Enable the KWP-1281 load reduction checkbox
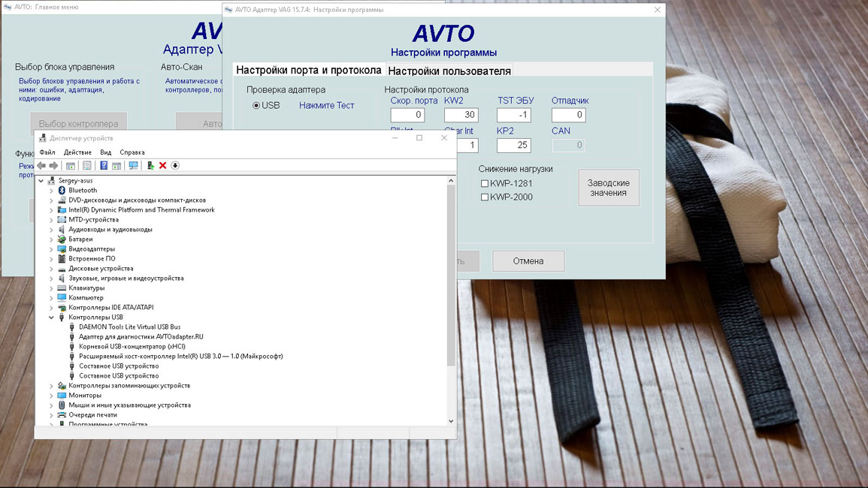This screenshot has height=488, width=868. (485, 183)
